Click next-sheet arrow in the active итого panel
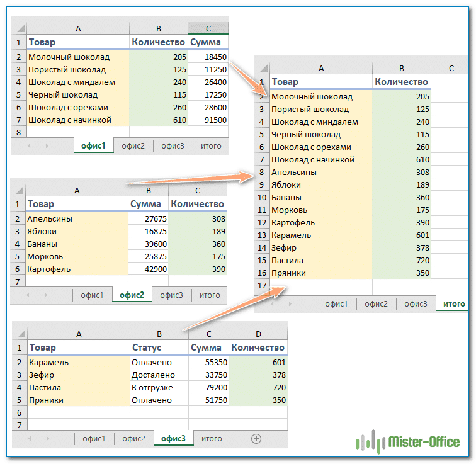 290,303
